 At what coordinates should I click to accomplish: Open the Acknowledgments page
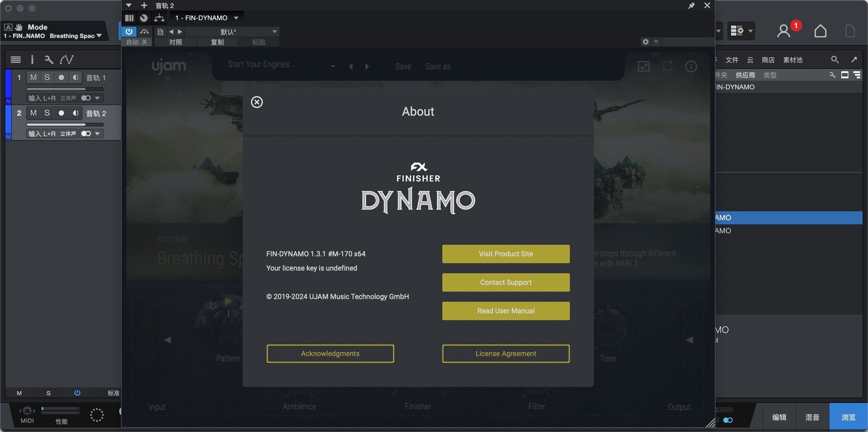point(330,353)
